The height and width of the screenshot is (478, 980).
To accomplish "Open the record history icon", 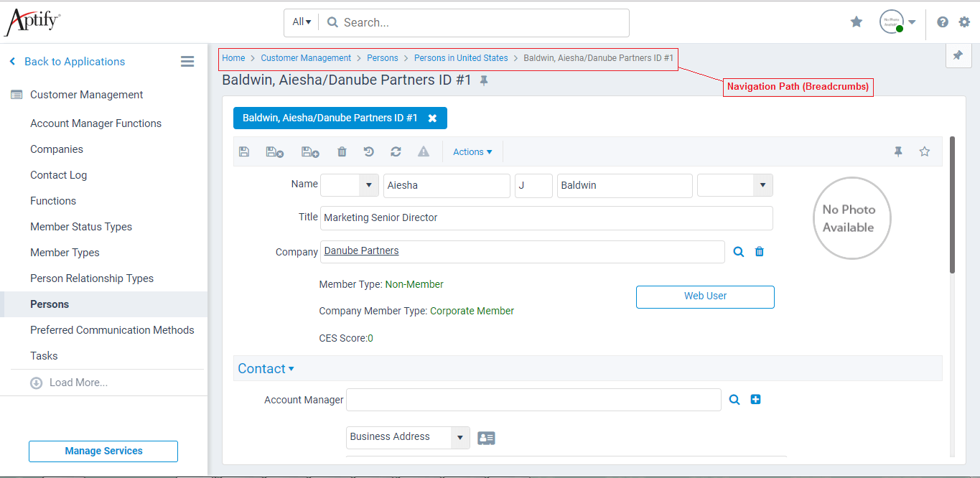I will coord(368,151).
